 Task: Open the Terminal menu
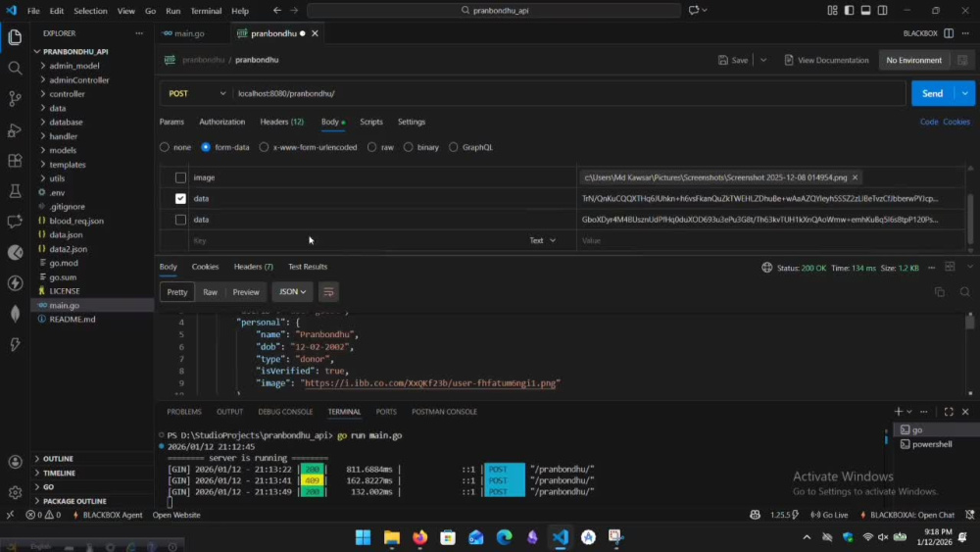tap(206, 11)
